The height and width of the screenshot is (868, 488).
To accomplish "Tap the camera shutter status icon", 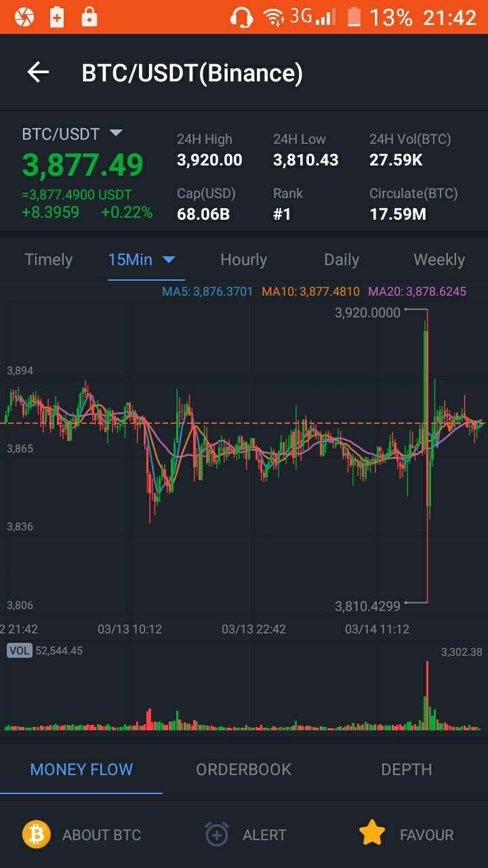I will coord(24,17).
